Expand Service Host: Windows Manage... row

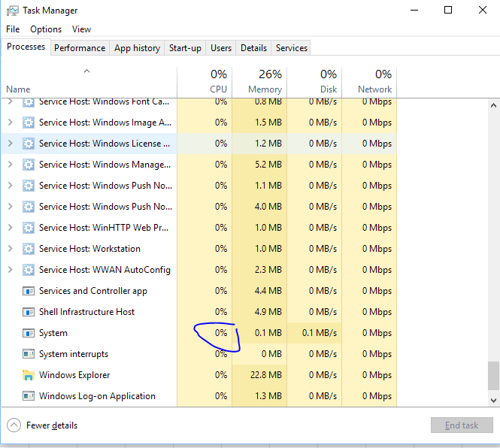[11, 165]
